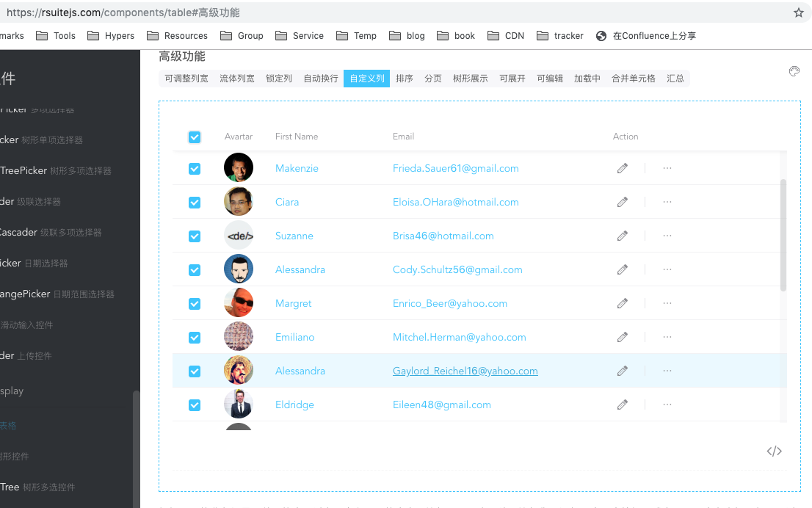
Task: Uncheck the highlighted Alessandra row checkbox
Action: click(x=195, y=371)
